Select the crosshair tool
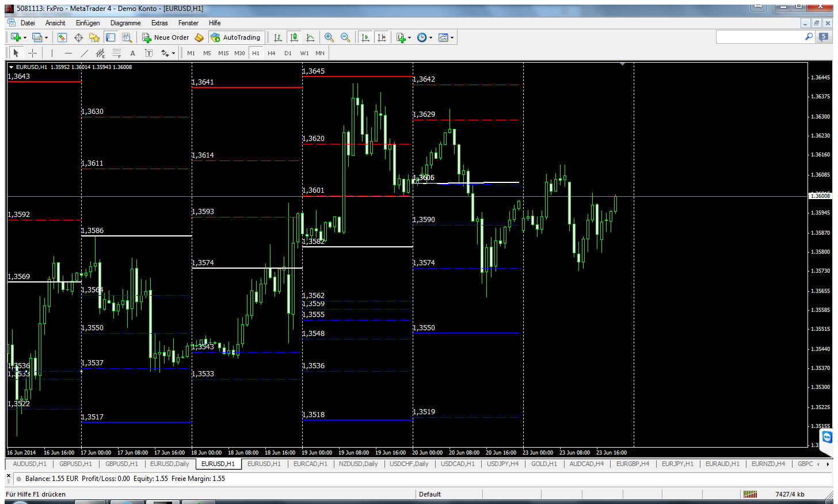838x504 pixels. (33, 53)
